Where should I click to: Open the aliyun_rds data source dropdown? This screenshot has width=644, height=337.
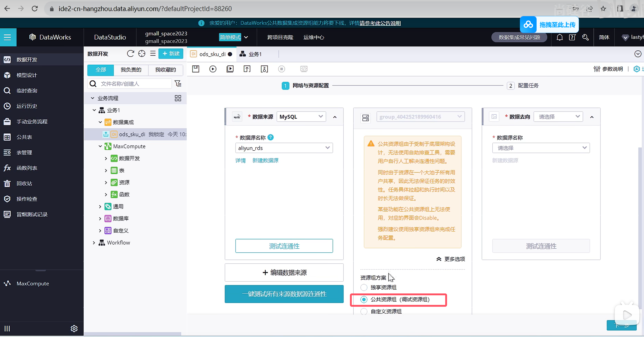(284, 148)
